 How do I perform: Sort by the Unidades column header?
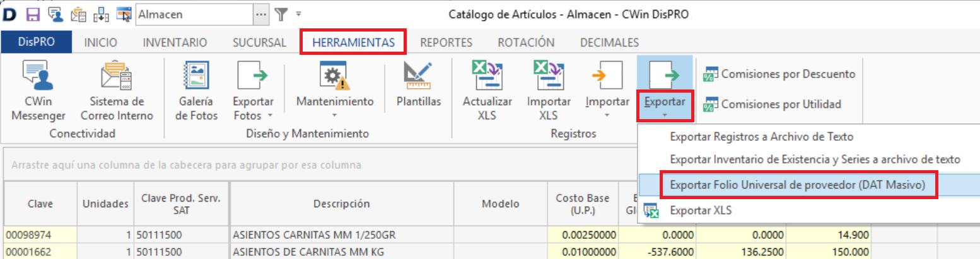click(x=105, y=204)
